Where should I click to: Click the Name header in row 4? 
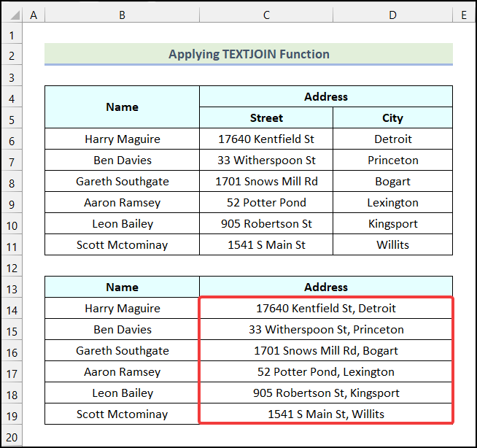pyautogui.click(x=122, y=107)
